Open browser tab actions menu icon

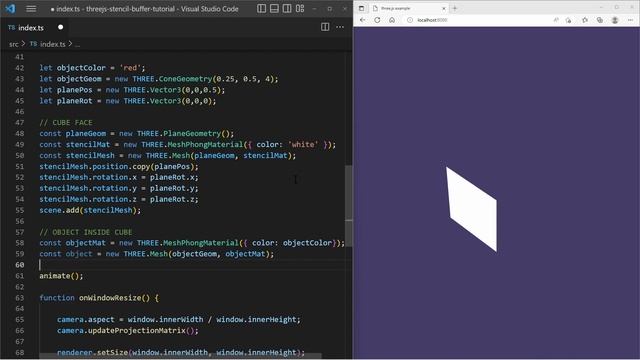[361, 8]
